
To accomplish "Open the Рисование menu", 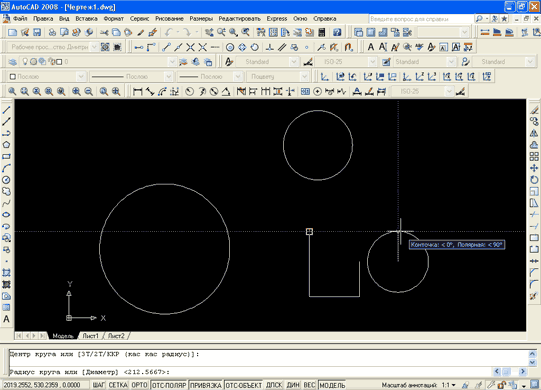I will coord(169,19).
